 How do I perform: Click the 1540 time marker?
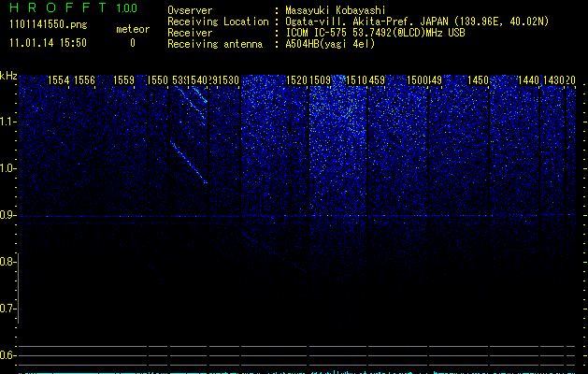point(197,80)
